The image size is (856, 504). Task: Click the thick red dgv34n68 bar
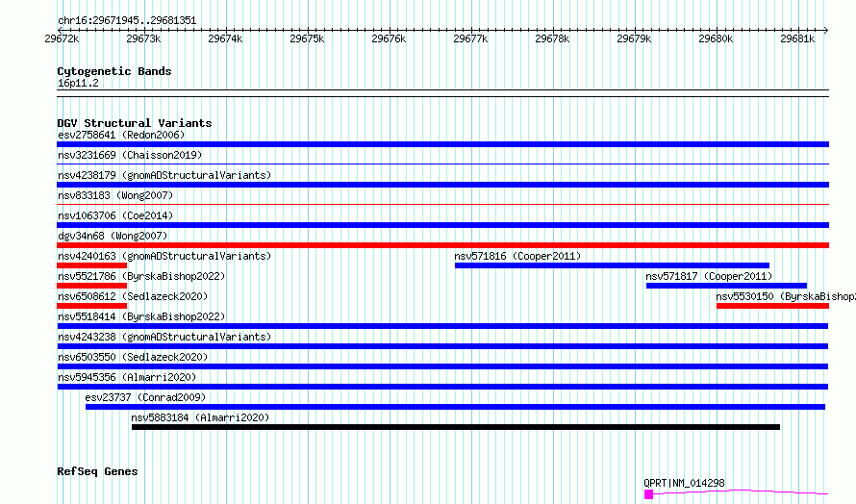pyautogui.click(x=442, y=245)
